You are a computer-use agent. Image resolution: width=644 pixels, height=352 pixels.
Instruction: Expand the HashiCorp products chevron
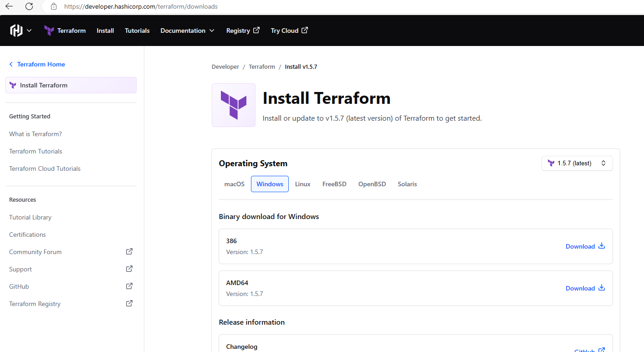click(29, 31)
